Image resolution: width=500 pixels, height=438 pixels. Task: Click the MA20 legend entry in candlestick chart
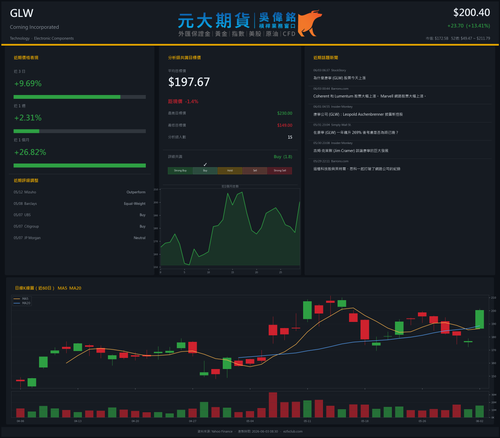click(x=22, y=303)
